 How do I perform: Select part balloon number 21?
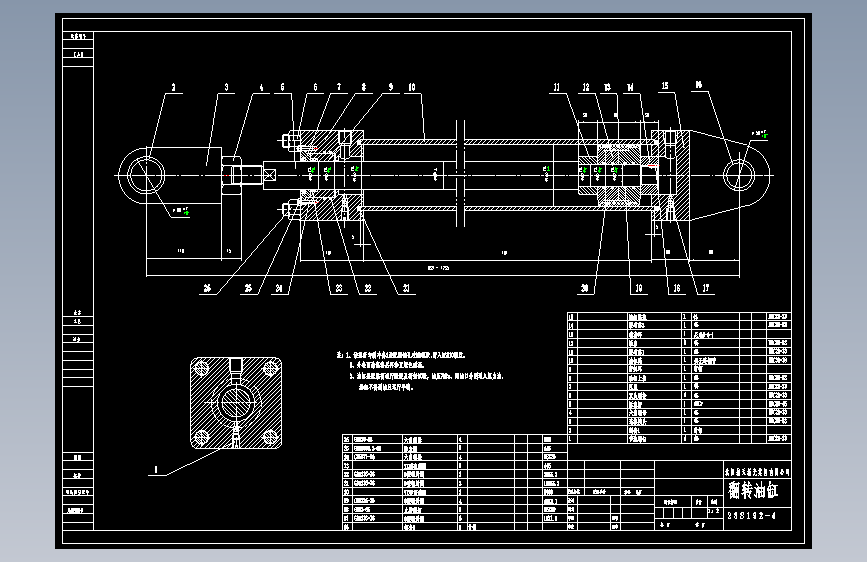tap(406, 288)
